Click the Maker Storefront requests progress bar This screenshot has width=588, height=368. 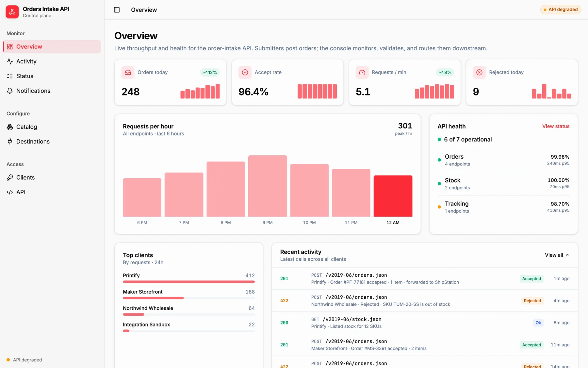tap(189, 298)
